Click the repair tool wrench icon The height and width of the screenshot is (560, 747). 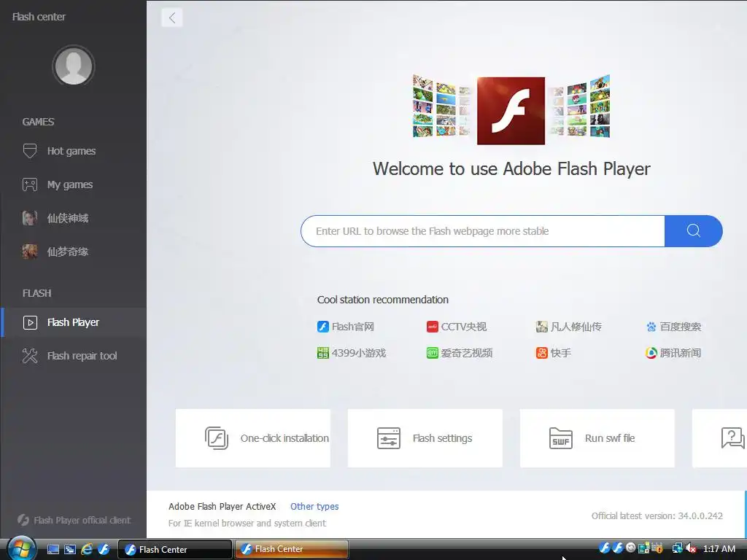29,356
